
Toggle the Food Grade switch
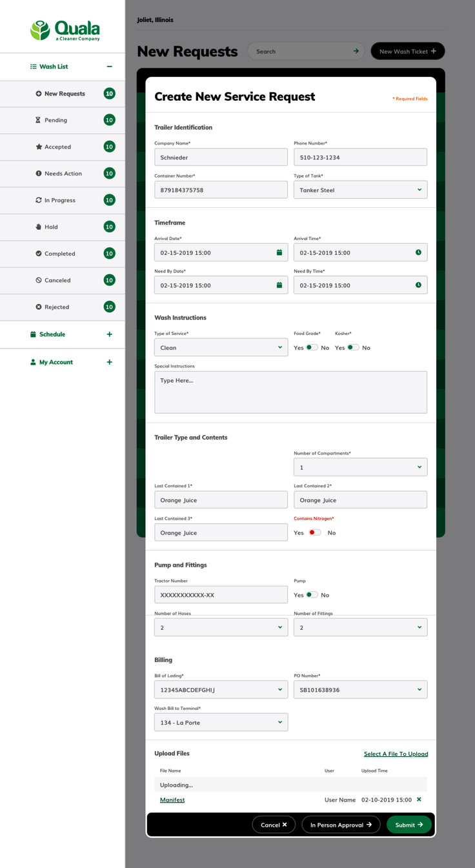coord(312,347)
